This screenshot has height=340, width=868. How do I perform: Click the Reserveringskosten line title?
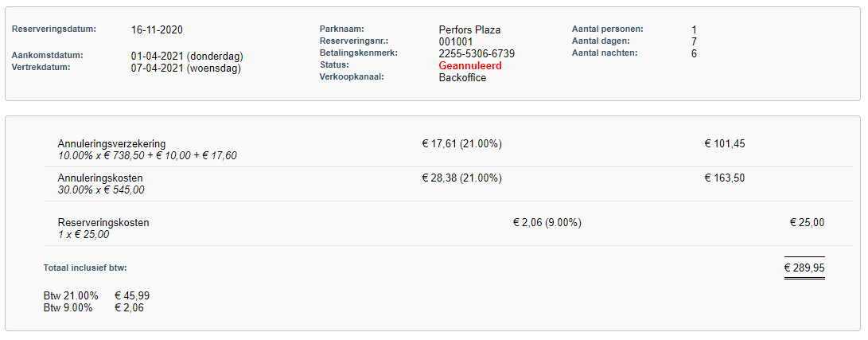[103, 223]
